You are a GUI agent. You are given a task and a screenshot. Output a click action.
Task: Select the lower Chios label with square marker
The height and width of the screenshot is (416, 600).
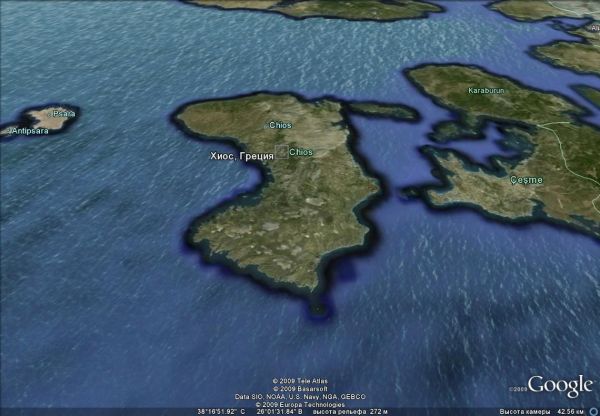tap(299, 152)
